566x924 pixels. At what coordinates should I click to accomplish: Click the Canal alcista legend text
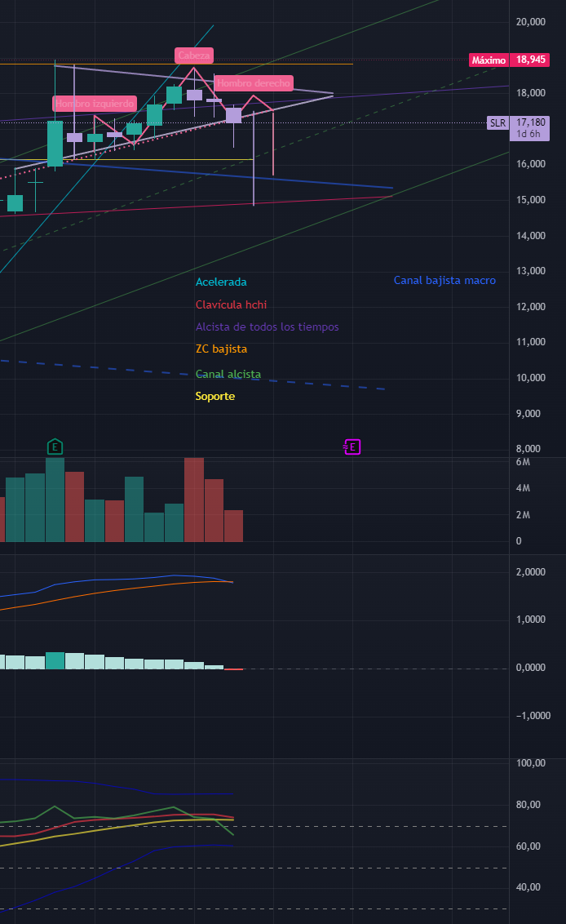[228, 375]
